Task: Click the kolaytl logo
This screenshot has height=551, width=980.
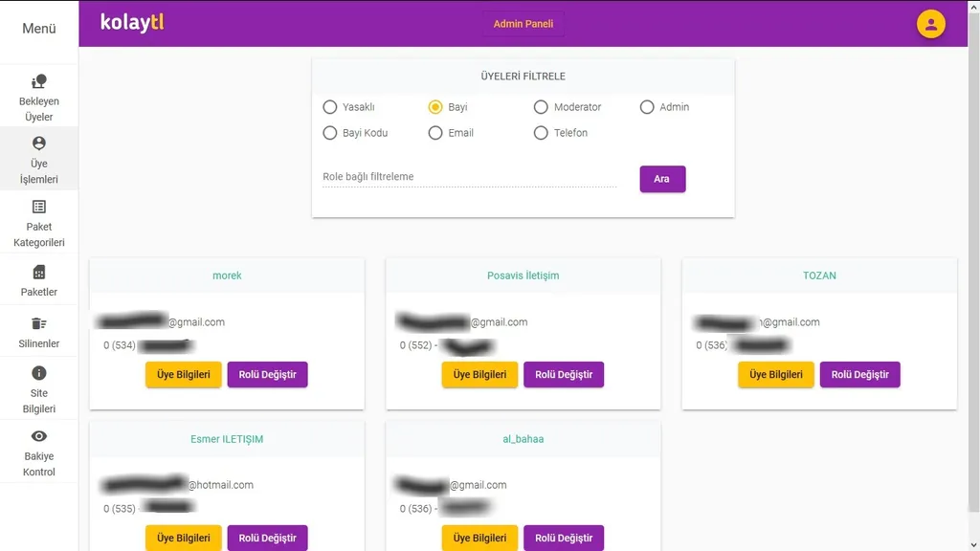Action: coord(132,22)
